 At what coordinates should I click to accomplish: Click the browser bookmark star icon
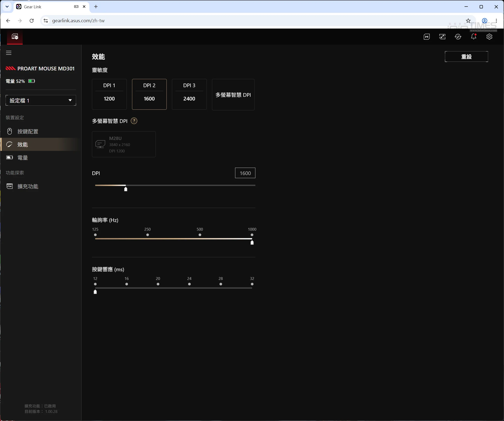coord(468,21)
